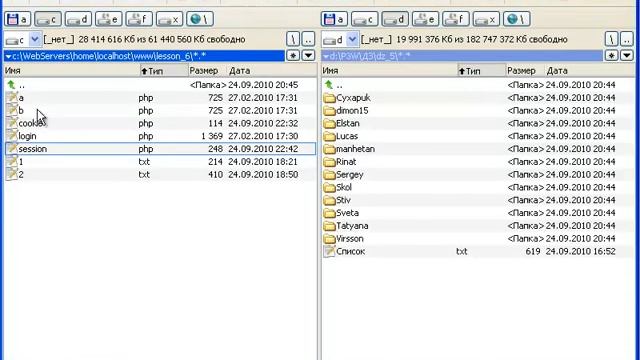Open directory history arrow in left panel
Viewport: 640px width, 360px height.
(x=309, y=56)
